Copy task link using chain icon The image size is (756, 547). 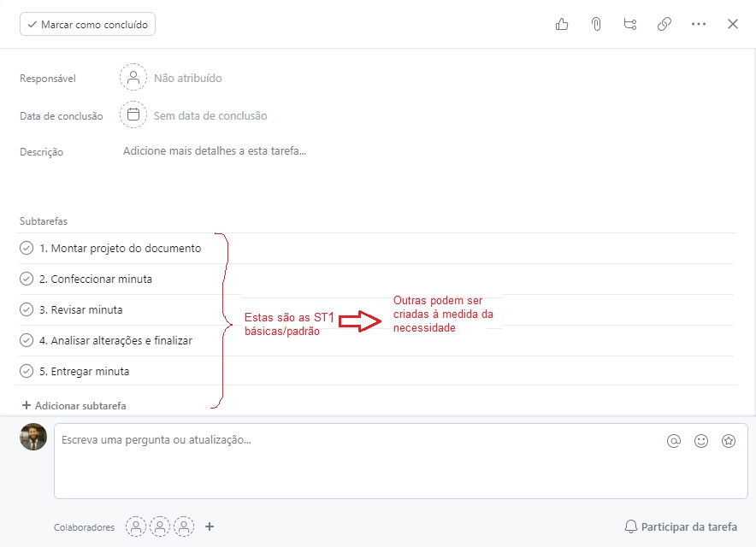click(x=664, y=25)
